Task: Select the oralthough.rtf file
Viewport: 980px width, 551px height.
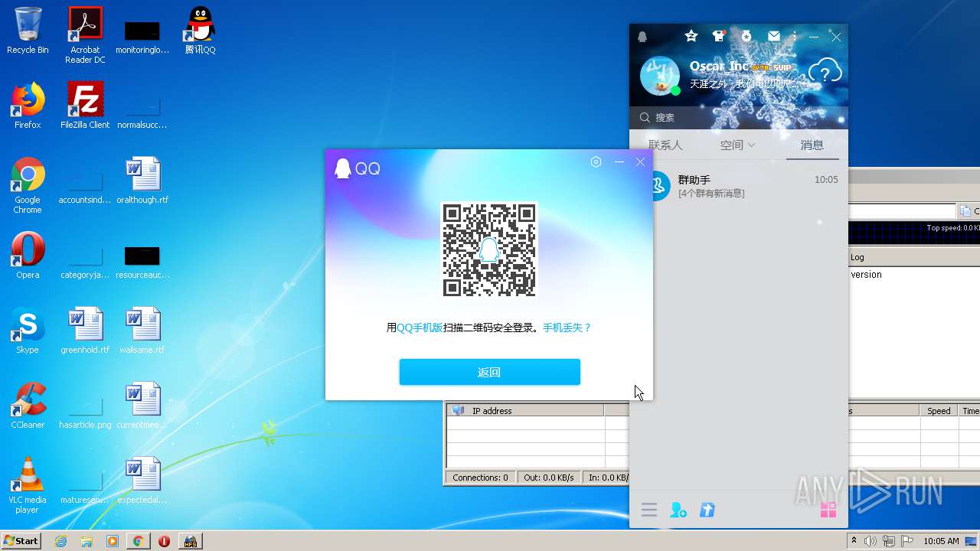Action: (142, 181)
